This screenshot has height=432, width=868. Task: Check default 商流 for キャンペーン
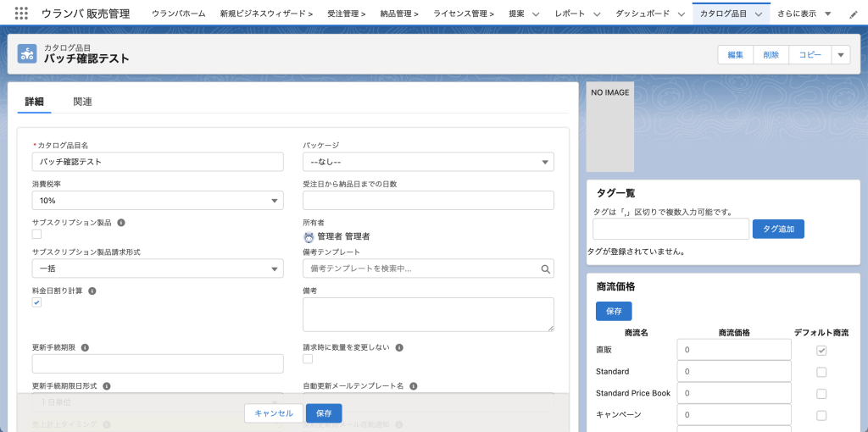[821, 415]
